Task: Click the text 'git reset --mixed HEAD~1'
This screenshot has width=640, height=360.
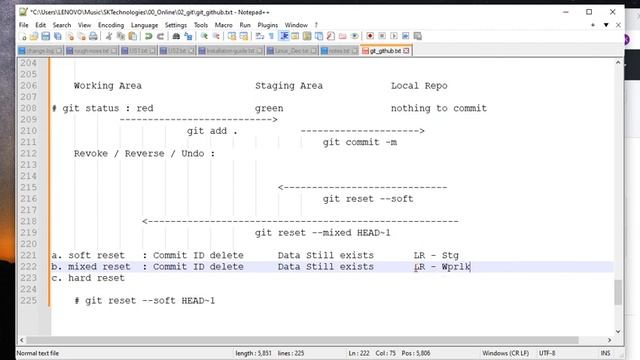Action: pyautogui.click(x=322, y=233)
